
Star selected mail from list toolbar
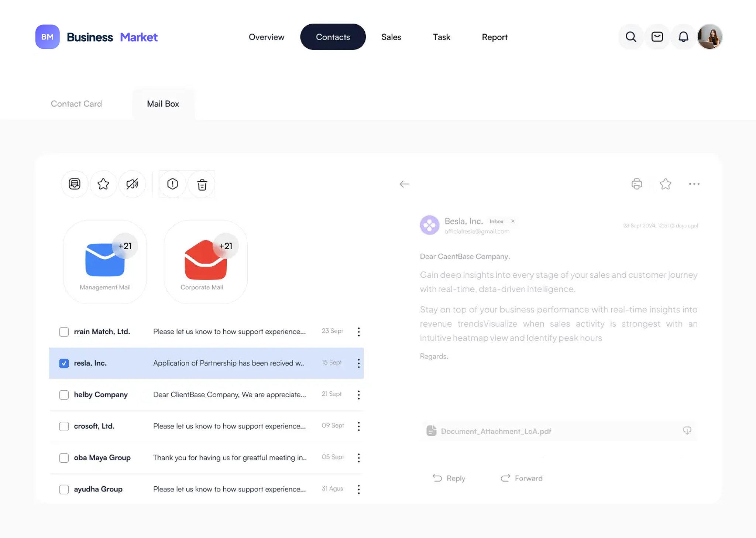click(103, 184)
